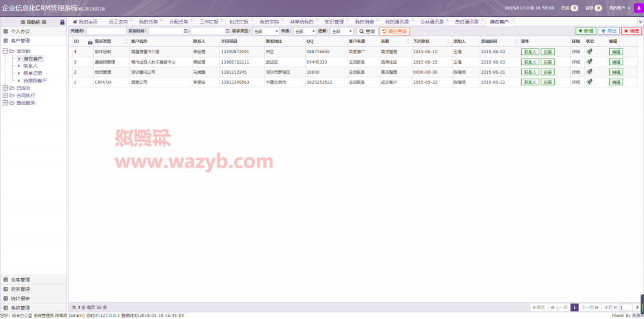Image resolution: width=644 pixels, height=319 pixels.
Task: Expand the 合同执行 tree node
Action: point(5,95)
